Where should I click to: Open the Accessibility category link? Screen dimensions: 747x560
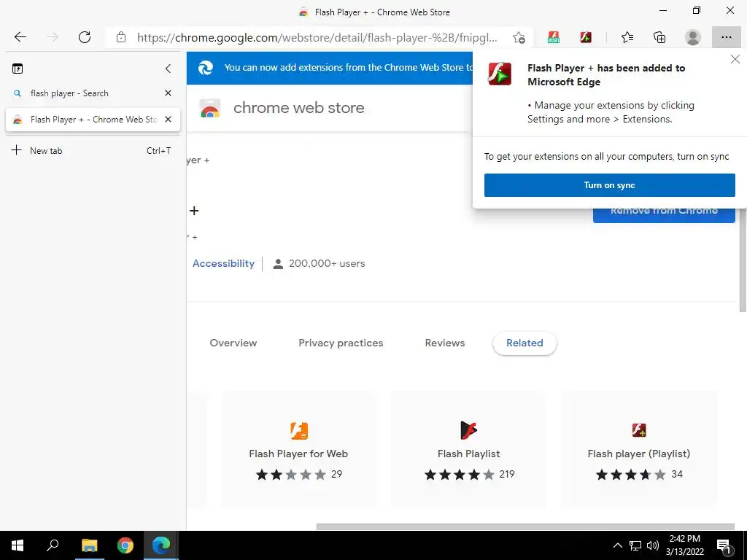coord(223,263)
